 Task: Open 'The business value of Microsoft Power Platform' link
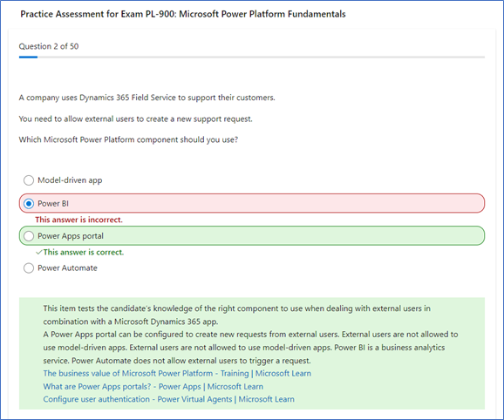[177, 374]
